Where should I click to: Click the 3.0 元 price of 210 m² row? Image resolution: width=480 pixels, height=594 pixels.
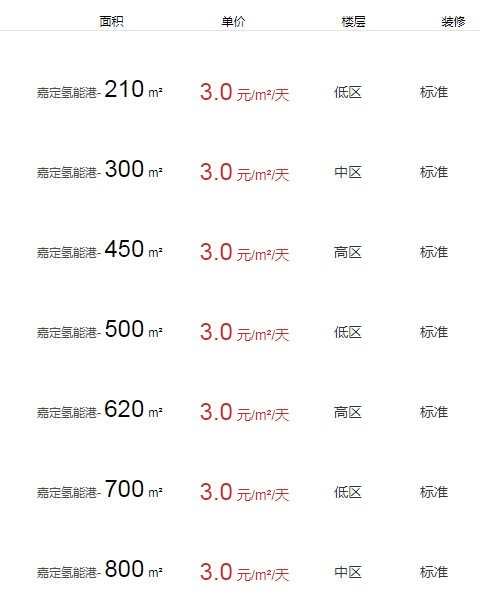[244, 92]
